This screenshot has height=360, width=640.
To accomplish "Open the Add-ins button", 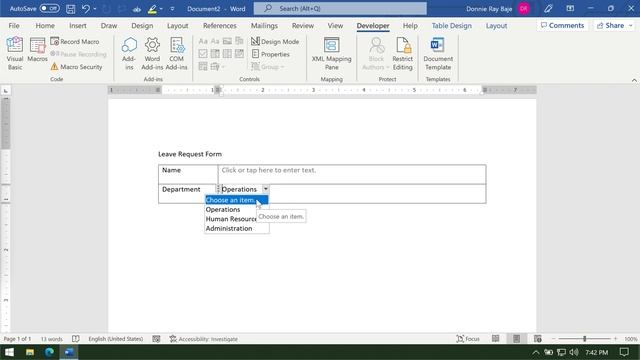I will [129, 53].
